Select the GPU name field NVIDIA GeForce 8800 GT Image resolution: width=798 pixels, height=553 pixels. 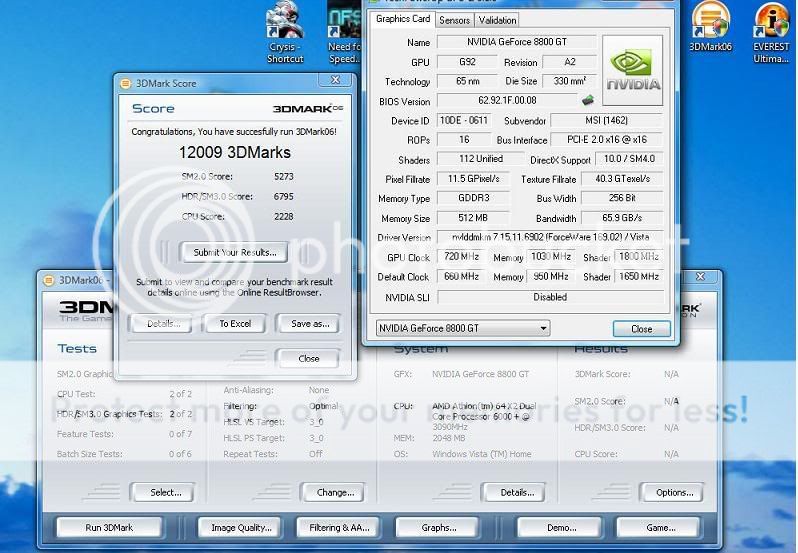click(517, 42)
